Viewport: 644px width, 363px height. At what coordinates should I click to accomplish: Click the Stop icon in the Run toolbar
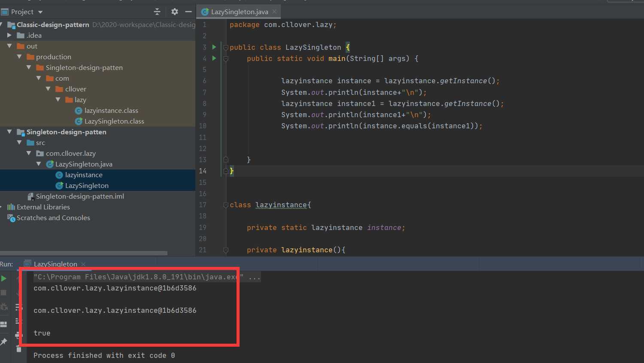[x=4, y=293]
